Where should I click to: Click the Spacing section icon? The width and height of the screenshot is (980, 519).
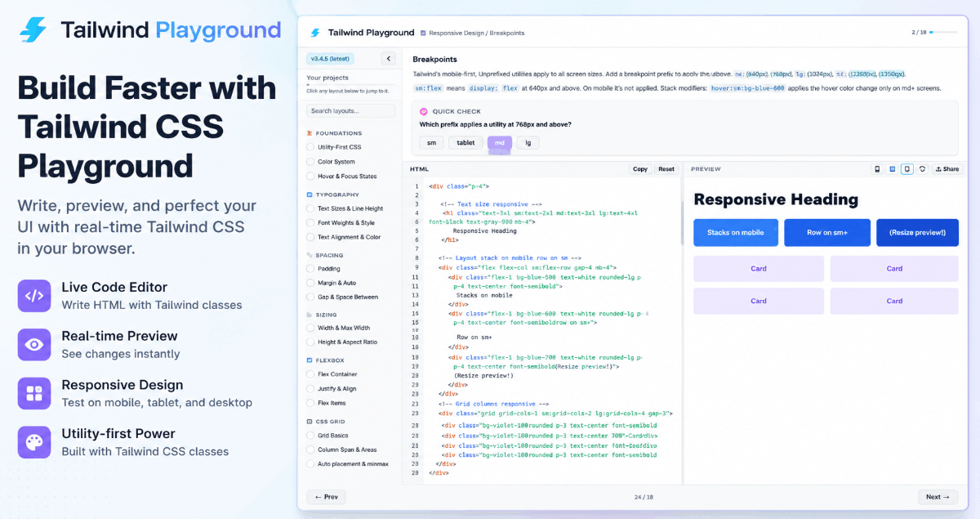coord(309,255)
